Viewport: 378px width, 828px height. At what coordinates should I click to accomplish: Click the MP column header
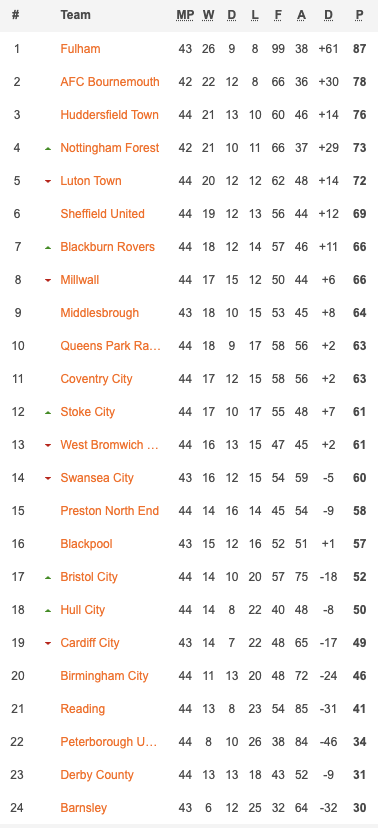click(x=185, y=15)
